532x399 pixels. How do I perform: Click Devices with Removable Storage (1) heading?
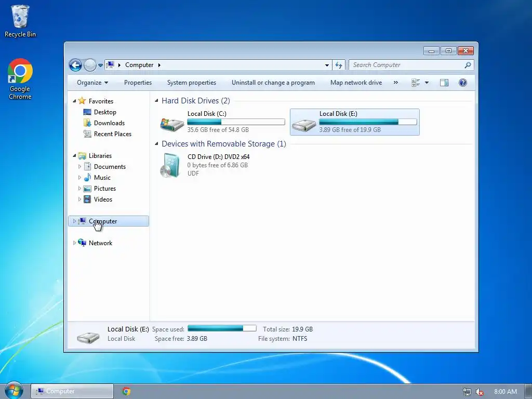[224, 144]
